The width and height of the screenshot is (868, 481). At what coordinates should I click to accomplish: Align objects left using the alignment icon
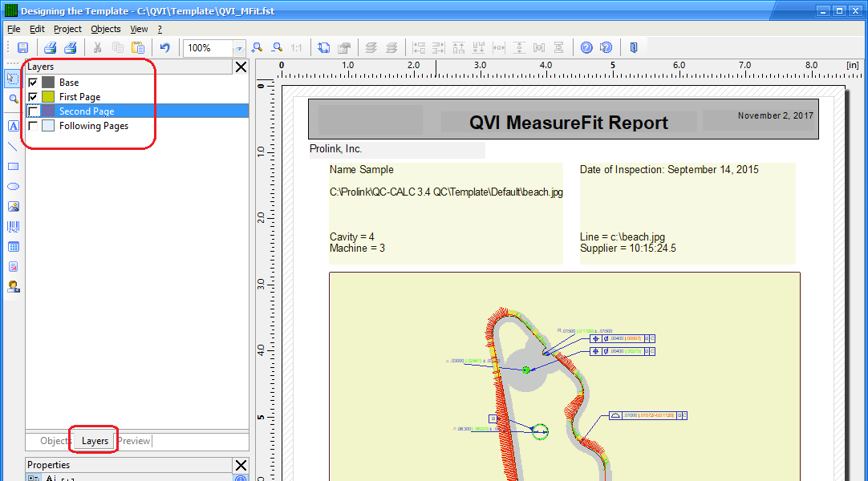pos(419,48)
